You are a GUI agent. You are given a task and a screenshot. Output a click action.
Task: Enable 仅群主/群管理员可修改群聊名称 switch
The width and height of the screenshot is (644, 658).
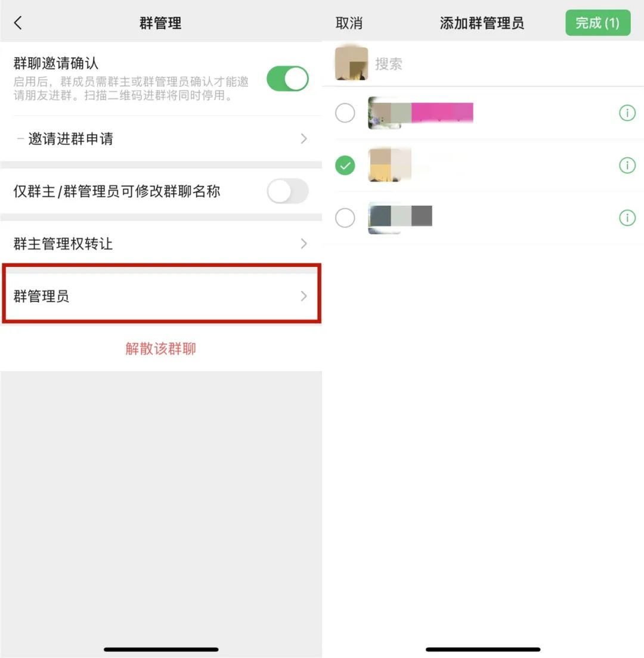287,191
